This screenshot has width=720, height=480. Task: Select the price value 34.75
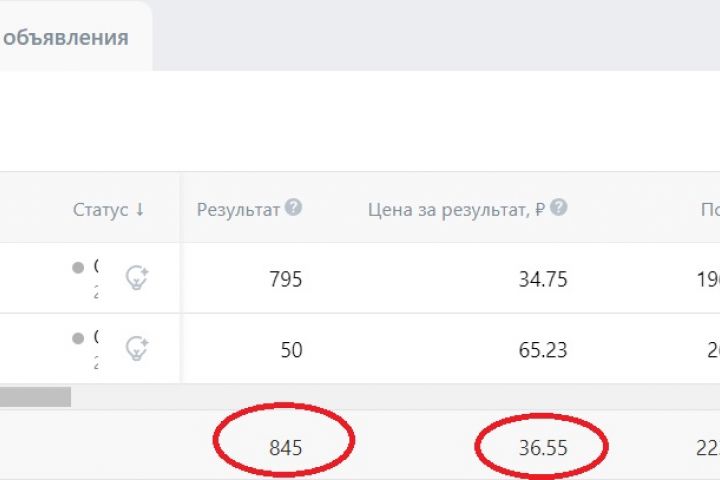click(x=543, y=279)
